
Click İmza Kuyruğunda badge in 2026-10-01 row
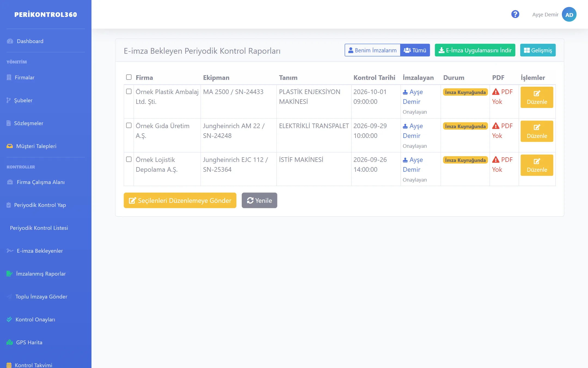tap(465, 92)
